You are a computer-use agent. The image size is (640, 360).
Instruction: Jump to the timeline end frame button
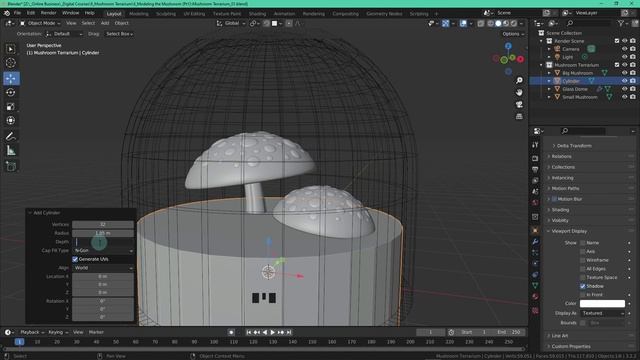[x=289, y=332]
